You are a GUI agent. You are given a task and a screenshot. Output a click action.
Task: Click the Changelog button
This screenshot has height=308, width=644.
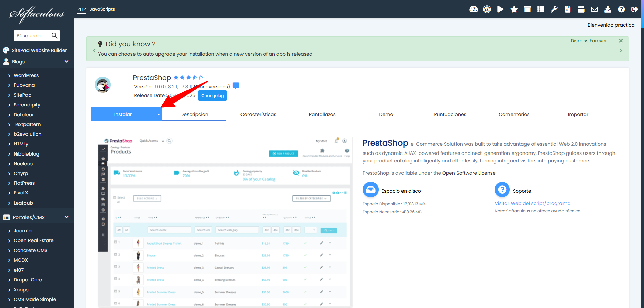pos(212,96)
